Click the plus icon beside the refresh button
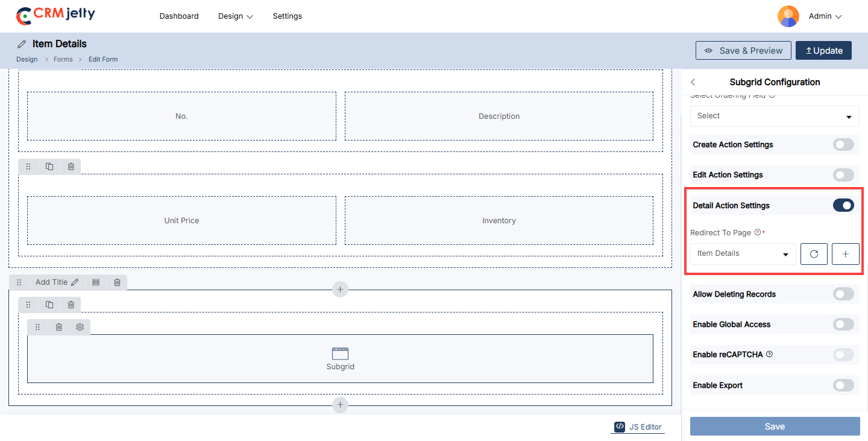This screenshot has height=441, width=868. [x=845, y=254]
